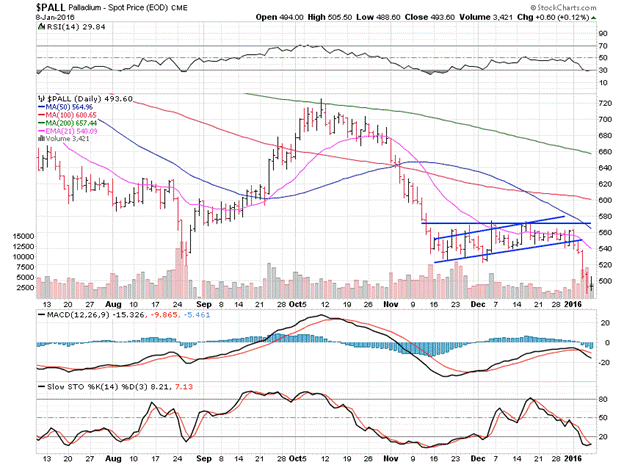Click the $PALL ticker title

click(x=50, y=8)
